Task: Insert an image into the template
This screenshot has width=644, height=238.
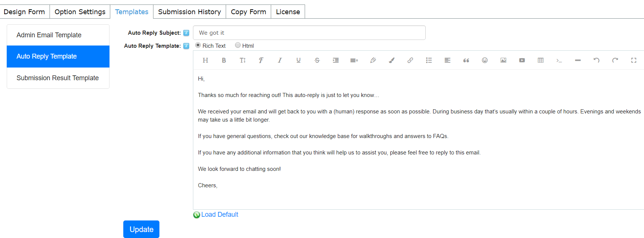Action: pyautogui.click(x=503, y=60)
